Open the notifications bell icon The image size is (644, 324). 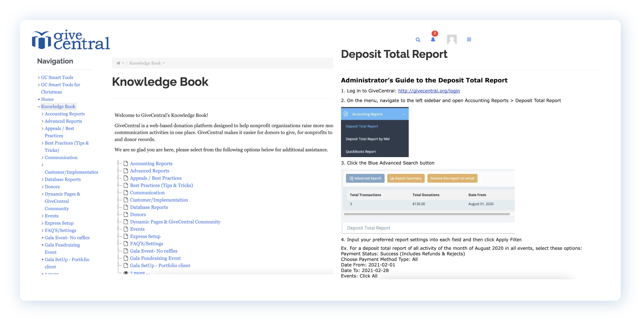click(x=433, y=40)
